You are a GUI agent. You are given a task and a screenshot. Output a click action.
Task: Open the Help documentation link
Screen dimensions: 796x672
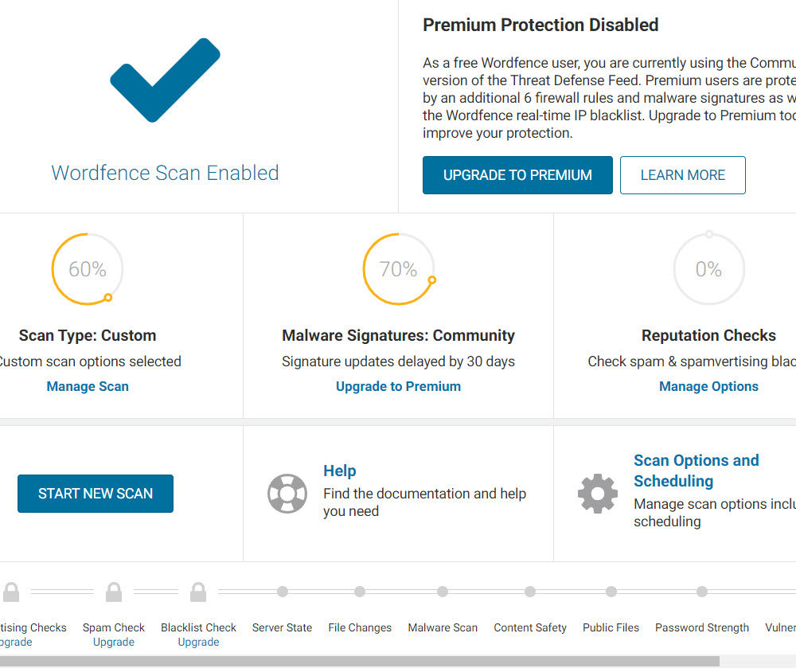point(340,471)
